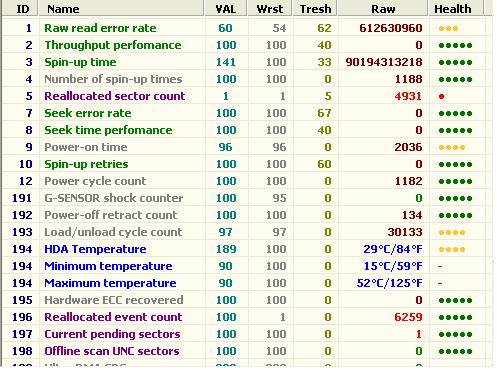Click the green health dots for Reallocated event count
Screen dimensions: 497x370
pos(455,318)
